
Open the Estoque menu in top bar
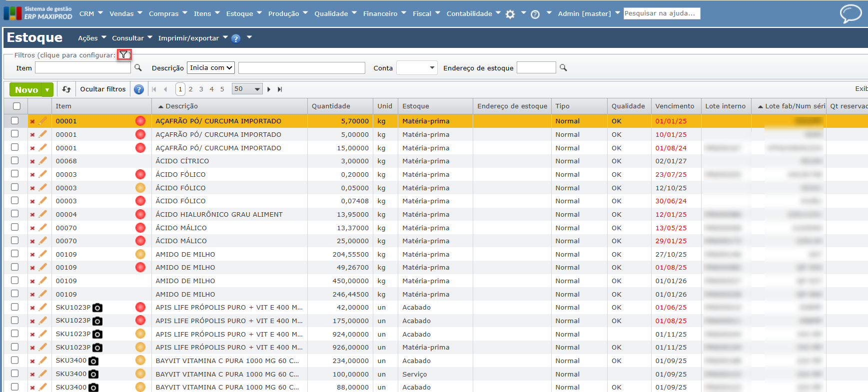243,13
